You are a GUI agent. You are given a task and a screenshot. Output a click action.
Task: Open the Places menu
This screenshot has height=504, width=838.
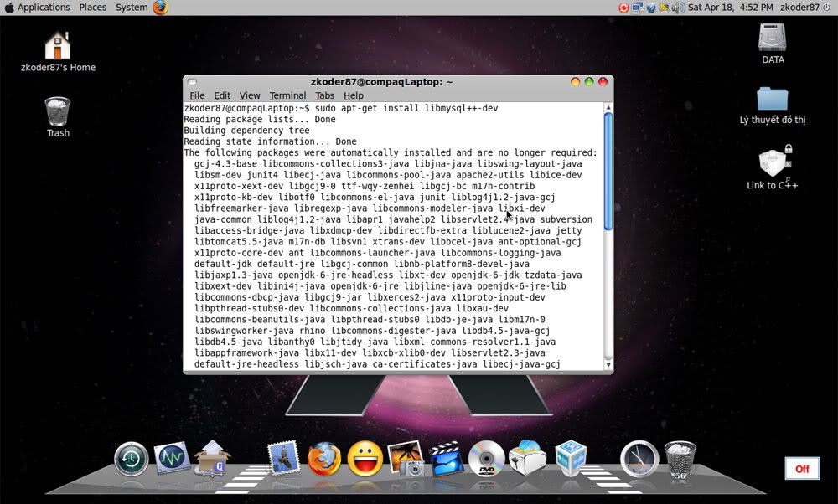coord(92,8)
